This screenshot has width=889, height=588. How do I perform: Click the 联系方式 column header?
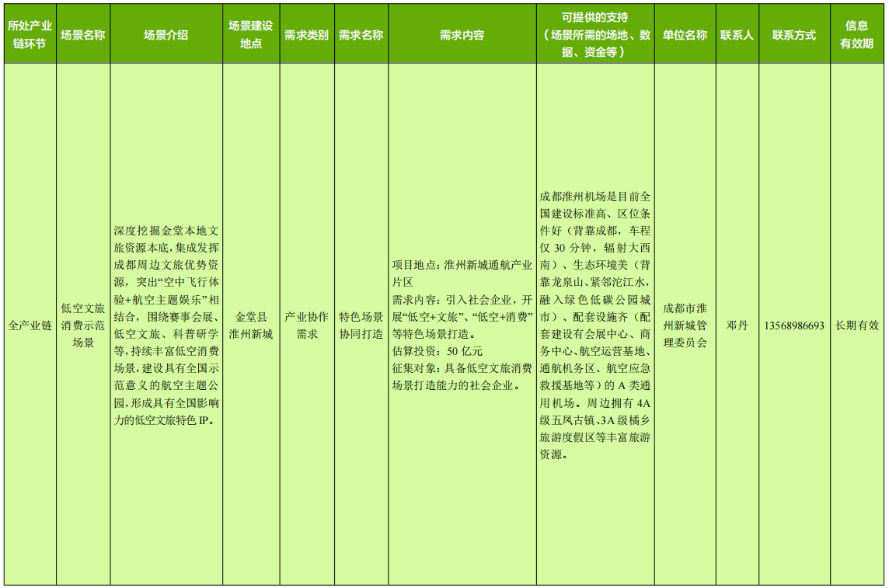(x=794, y=35)
